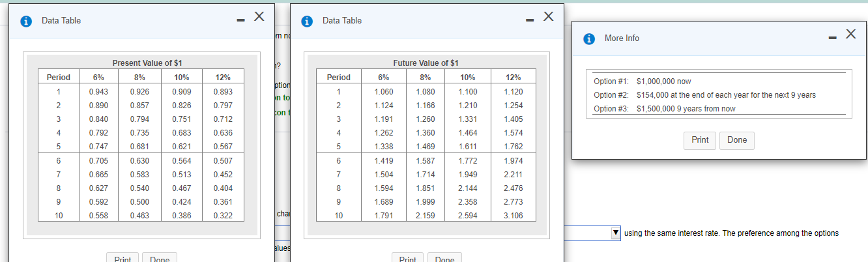The image size is (868, 262).
Task: Click the 12% header in Present Value table
Action: click(223, 78)
